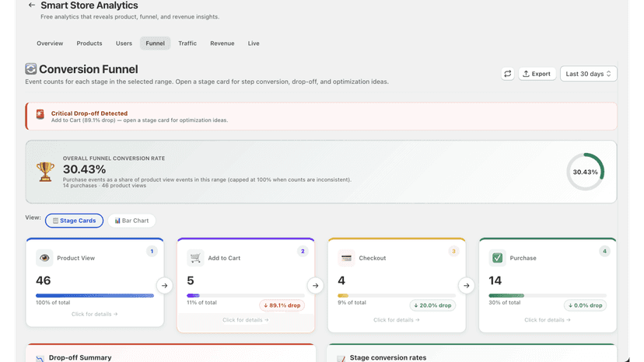The image size is (644, 362).
Task: Click the eye icon on the Product View card
Action: 44,258
